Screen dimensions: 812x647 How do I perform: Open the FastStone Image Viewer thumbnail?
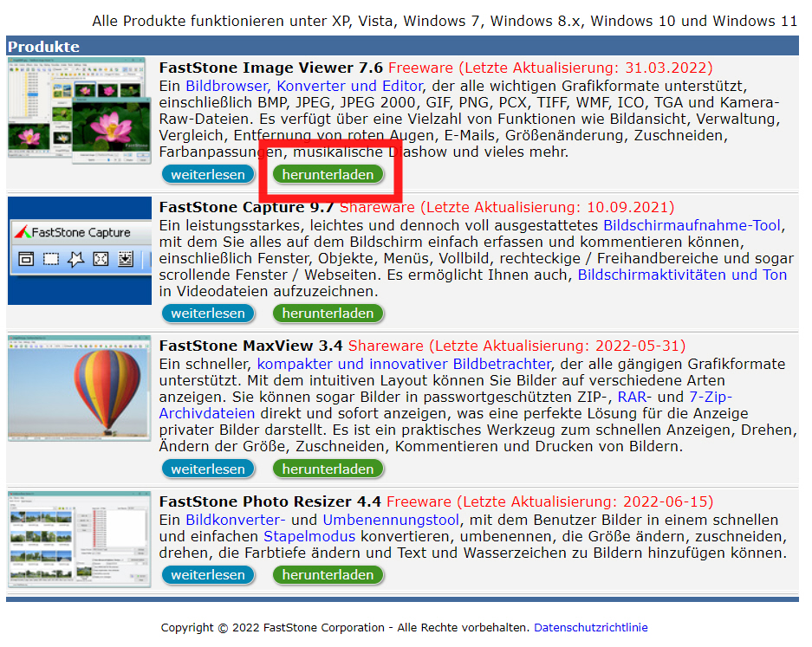point(80,119)
